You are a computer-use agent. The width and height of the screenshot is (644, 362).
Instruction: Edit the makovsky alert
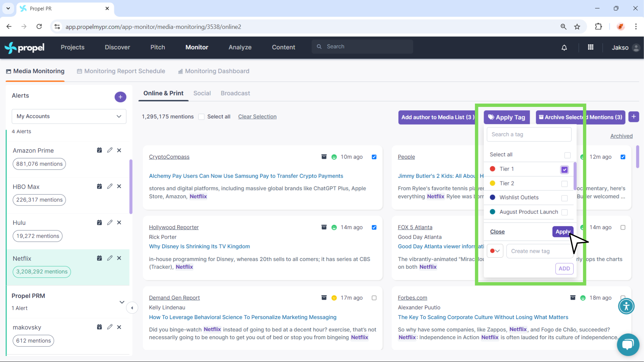110,327
